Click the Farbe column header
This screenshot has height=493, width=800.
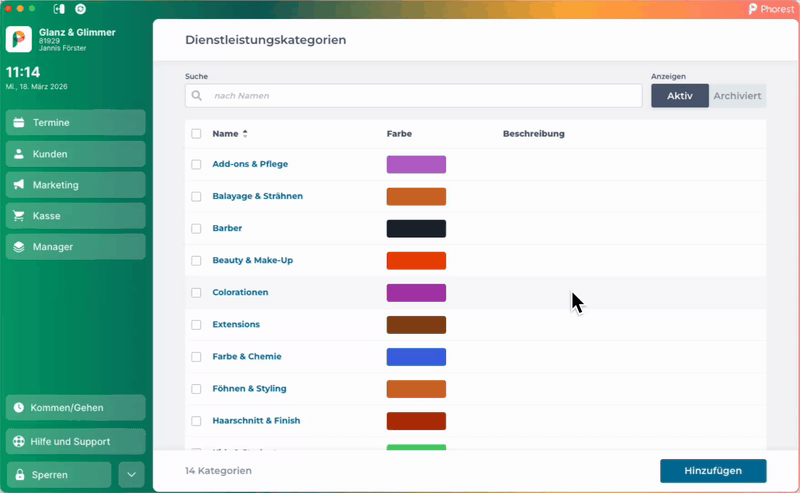point(399,134)
